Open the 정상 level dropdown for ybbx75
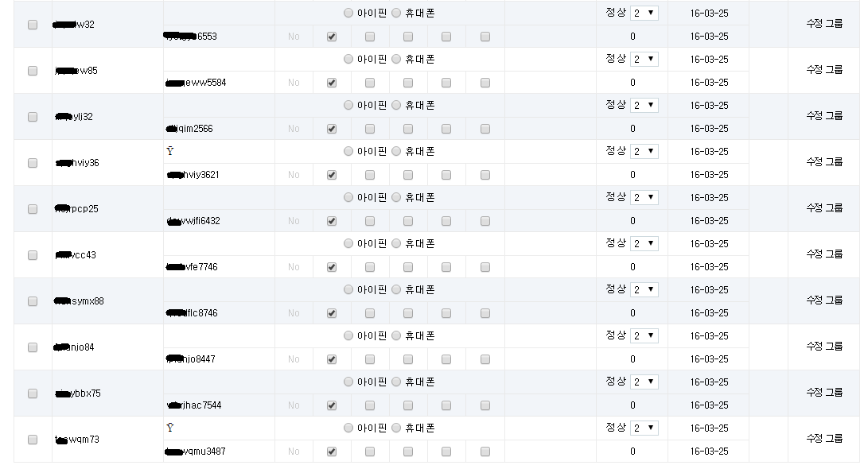 tap(644, 382)
